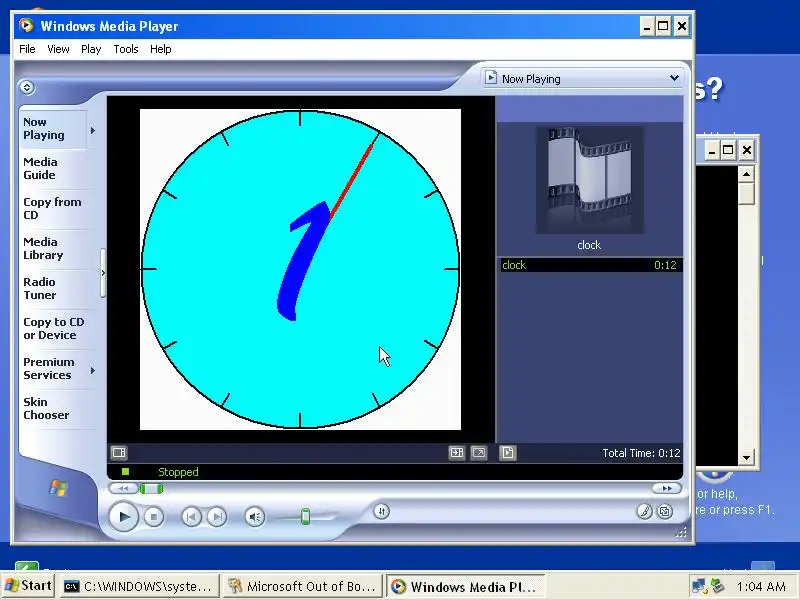Viewport: 800px width, 600px height.
Task: Click the network tray icon
Action: (698, 586)
